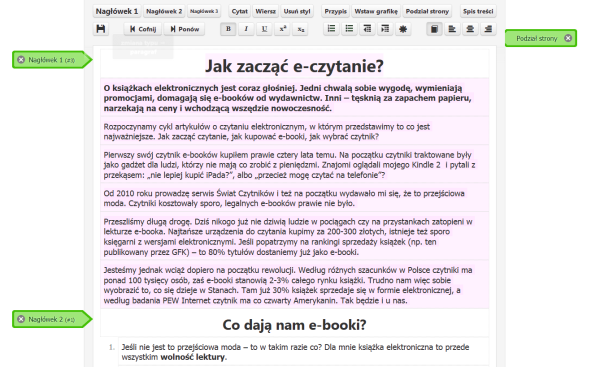Save the document with floppy disk icon
The height and width of the screenshot is (367, 600).
[x=101, y=29]
